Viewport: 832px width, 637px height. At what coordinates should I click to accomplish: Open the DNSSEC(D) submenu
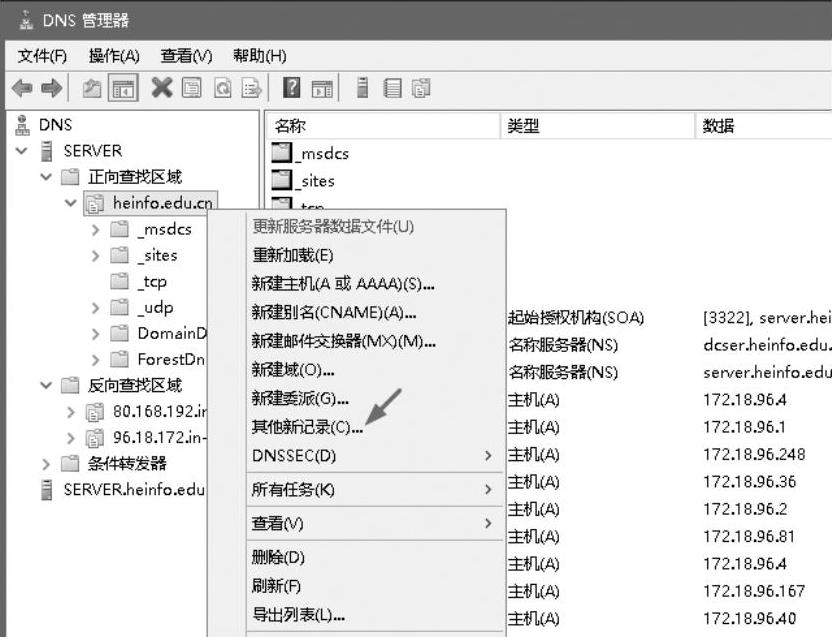(x=375, y=455)
